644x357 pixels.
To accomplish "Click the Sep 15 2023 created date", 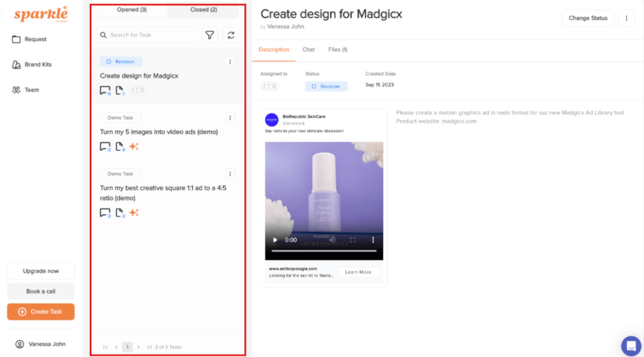I will (379, 85).
